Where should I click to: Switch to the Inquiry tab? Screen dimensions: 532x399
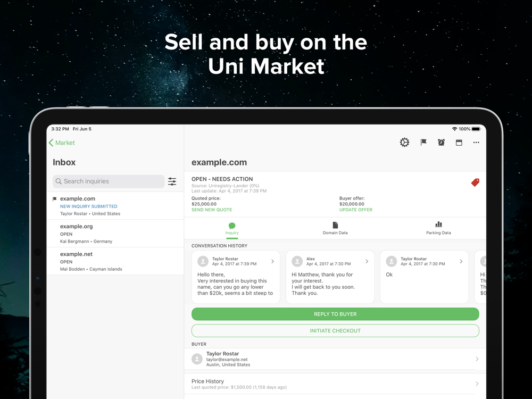232,229
